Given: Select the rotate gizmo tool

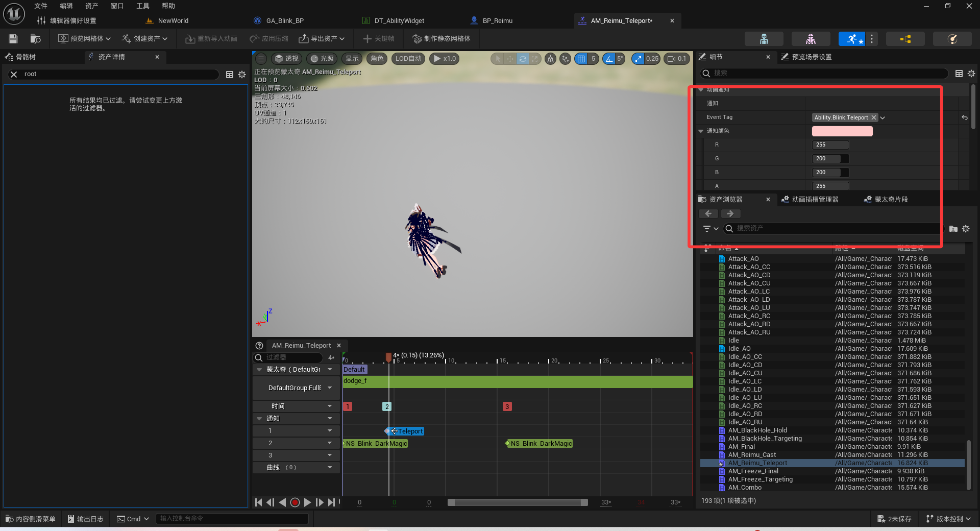Looking at the screenshot, I should 523,59.
